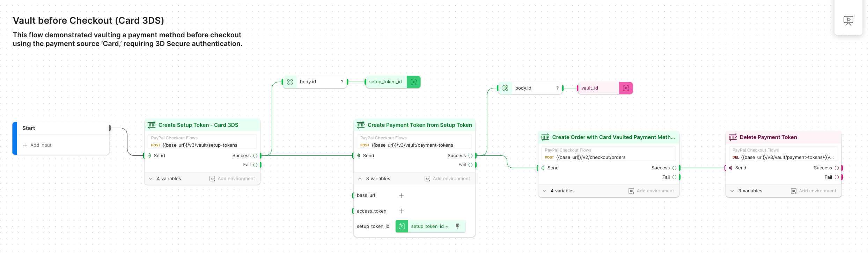Click select icon beside first body.id block
The width and height of the screenshot is (868, 253).
click(290, 82)
